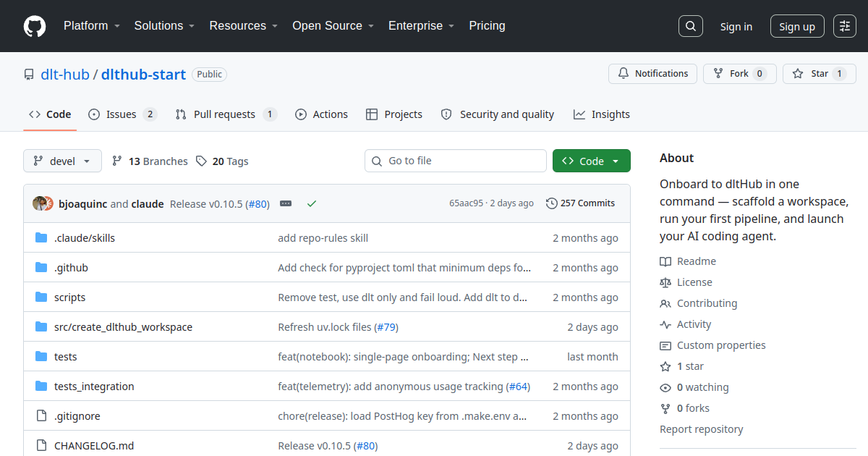This screenshot has width=868, height=456.
Task: Expand the Enterprise menu
Action: tap(422, 26)
